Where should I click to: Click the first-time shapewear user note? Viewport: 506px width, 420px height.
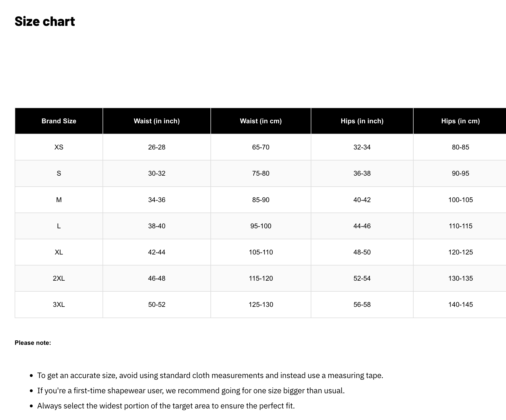coord(191,391)
